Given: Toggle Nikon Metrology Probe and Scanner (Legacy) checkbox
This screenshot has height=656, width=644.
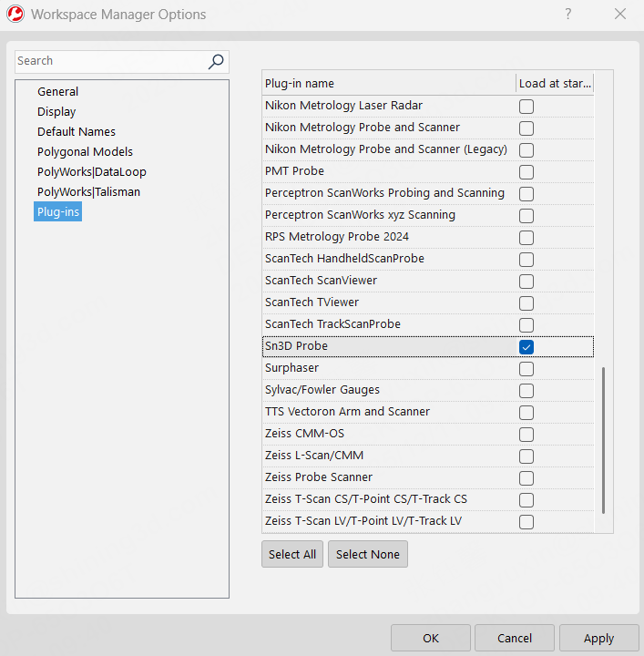Looking at the screenshot, I should [x=526, y=149].
